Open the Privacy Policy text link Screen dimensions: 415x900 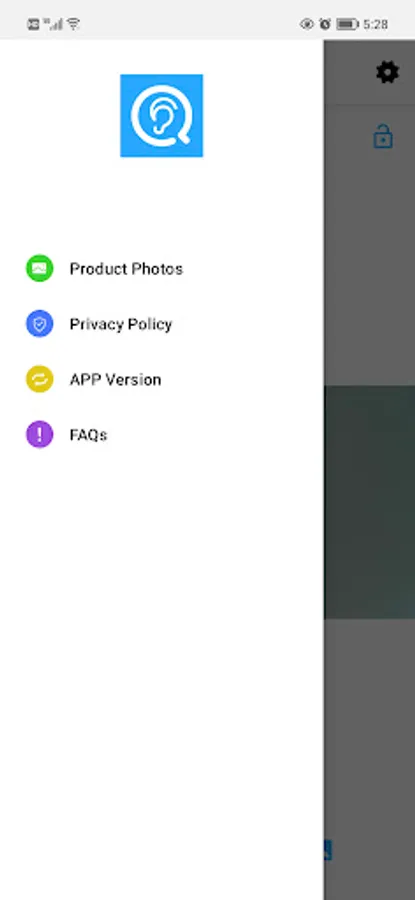[121, 324]
